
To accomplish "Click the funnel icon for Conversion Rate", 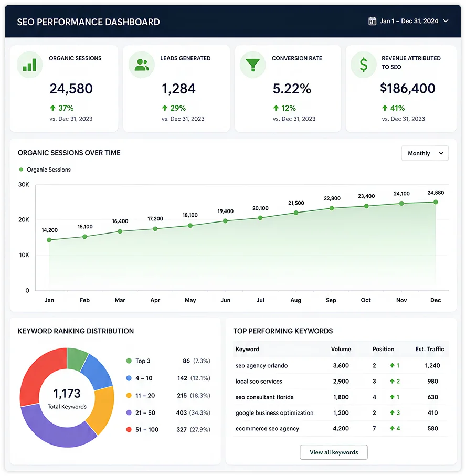I will 252,65.
